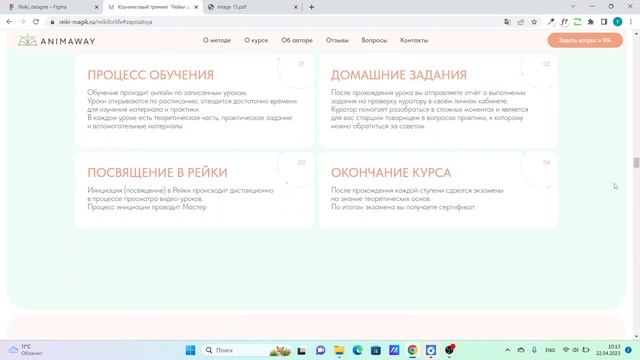The width and height of the screenshot is (640, 360).
Task: Click the Chrome back arrow
Action: point(9,22)
